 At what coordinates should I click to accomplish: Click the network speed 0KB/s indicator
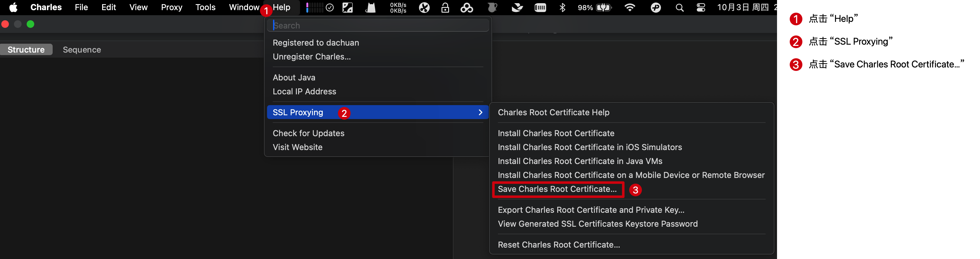(398, 8)
